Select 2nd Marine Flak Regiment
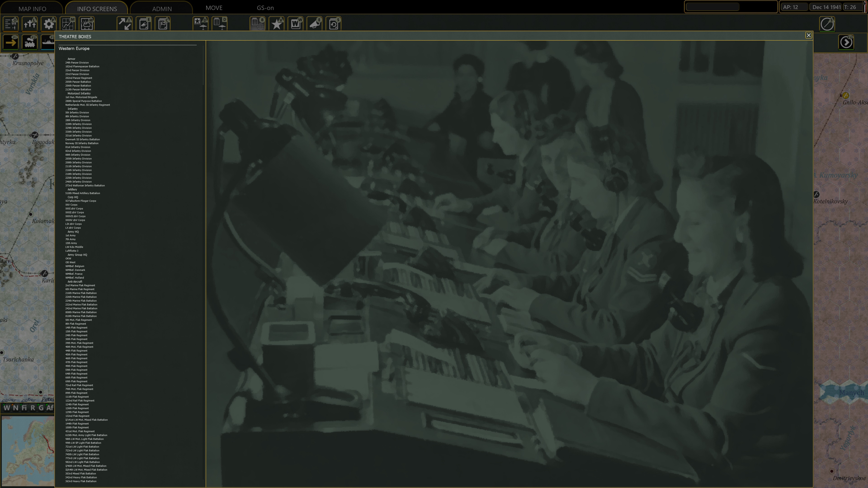 tap(80, 286)
